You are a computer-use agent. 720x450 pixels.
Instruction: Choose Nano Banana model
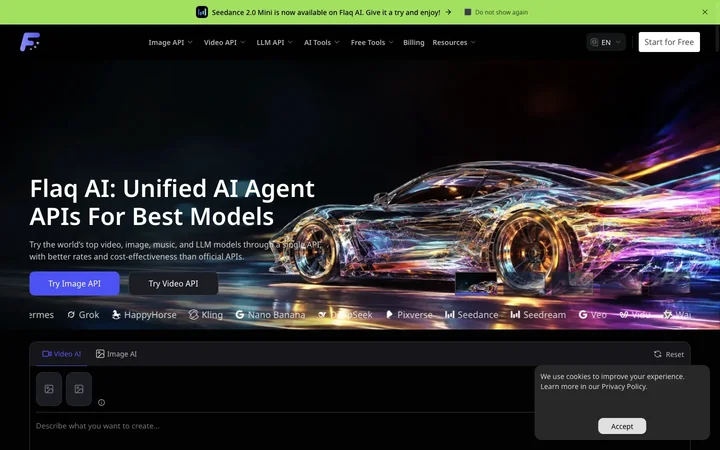270,315
